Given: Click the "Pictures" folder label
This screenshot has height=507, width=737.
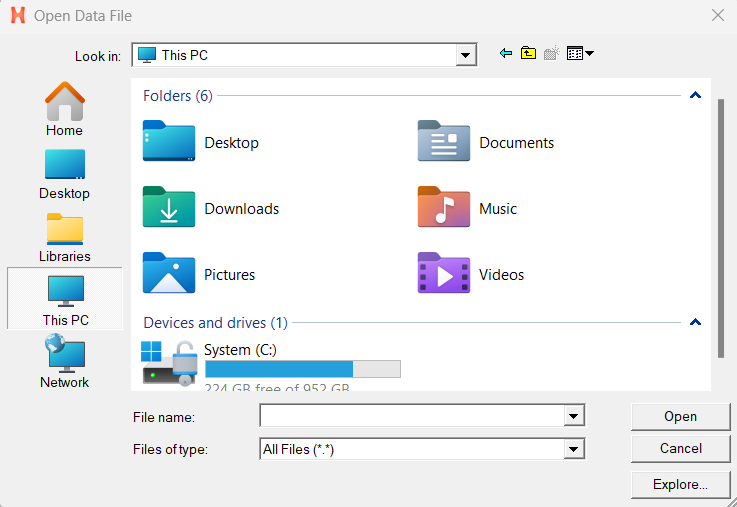Looking at the screenshot, I should pos(229,275).
